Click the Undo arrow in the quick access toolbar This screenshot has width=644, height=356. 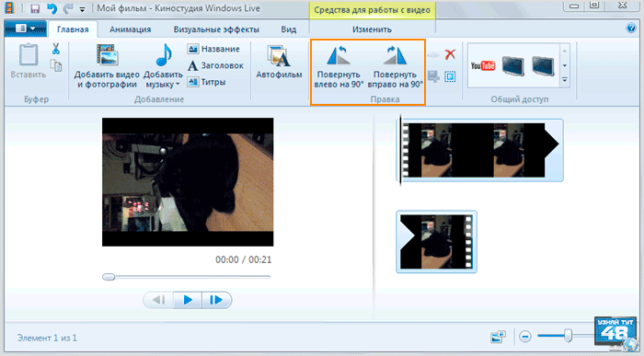coord(52,8)
